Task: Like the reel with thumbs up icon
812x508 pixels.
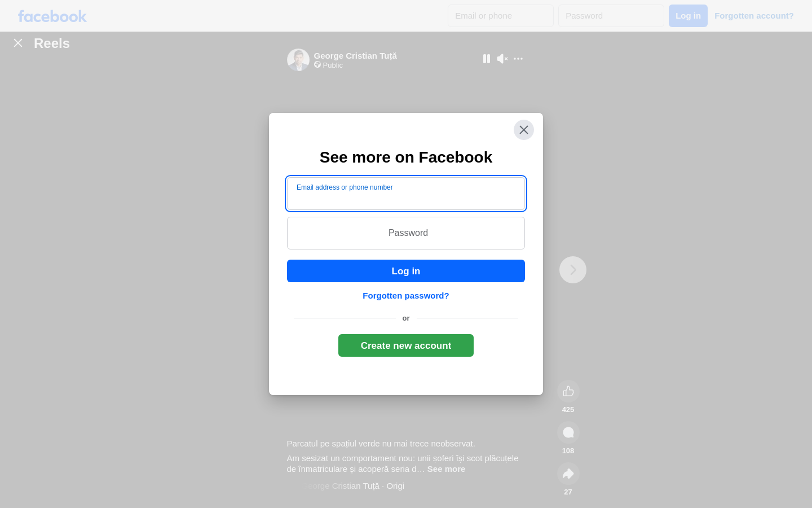Action: coord(568,391)
